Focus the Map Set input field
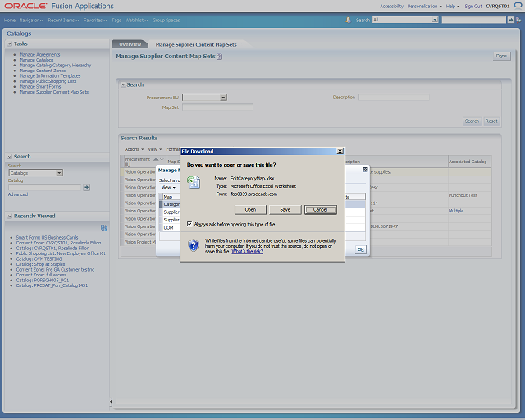Image resolution: width=525 pixels, height=420 pixels. tap(217, 107)
